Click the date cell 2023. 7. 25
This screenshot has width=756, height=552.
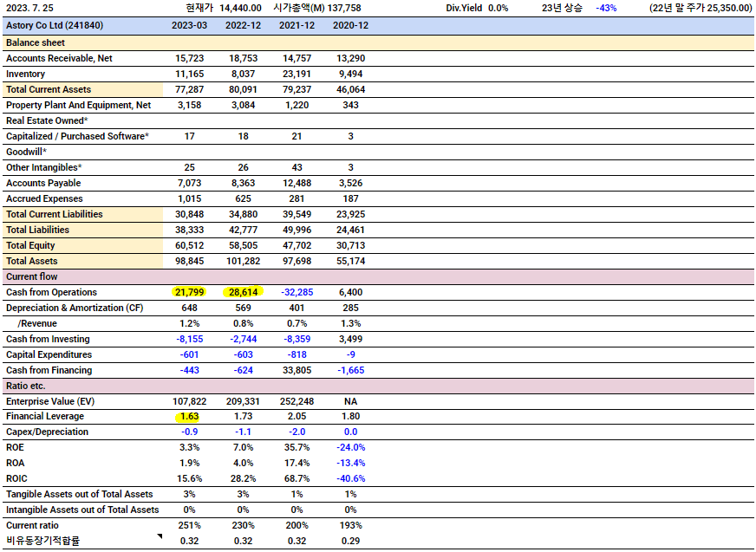pos(29,8)
